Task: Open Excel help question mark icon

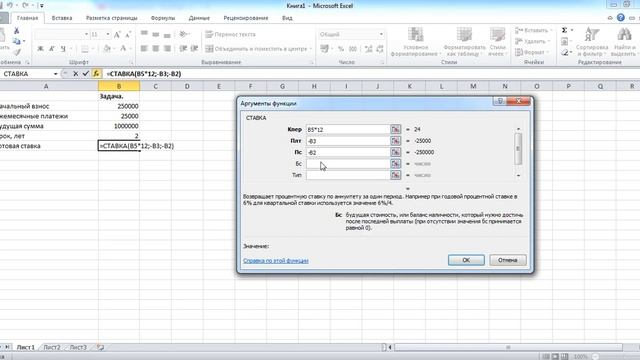Action: pyautogui.click(x=620, y=18)
